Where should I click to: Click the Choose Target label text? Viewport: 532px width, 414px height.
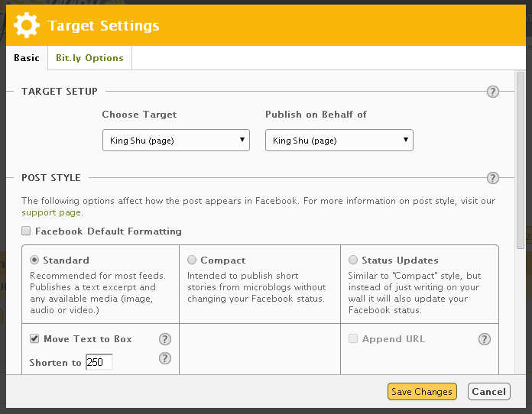[x=139, y=115]
